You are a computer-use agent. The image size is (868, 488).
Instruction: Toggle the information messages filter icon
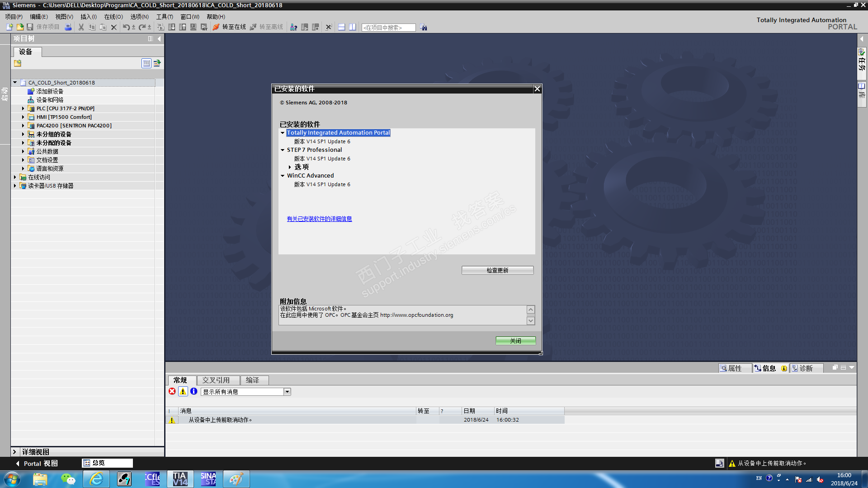point(194,391)
